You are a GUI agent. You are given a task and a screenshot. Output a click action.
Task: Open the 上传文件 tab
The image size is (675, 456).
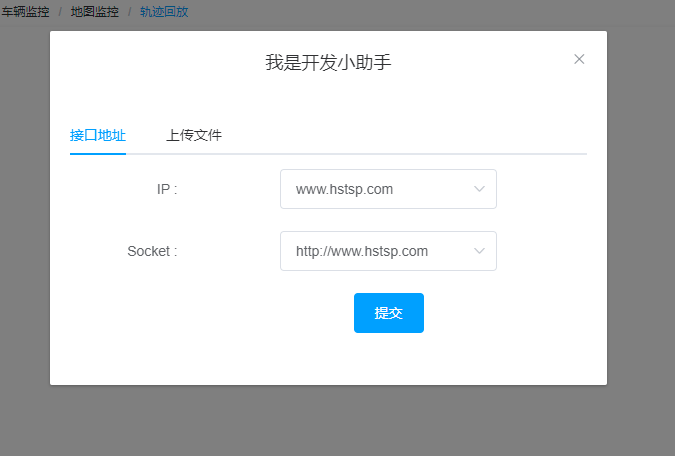pyautogui.click(x=194, y=135)
